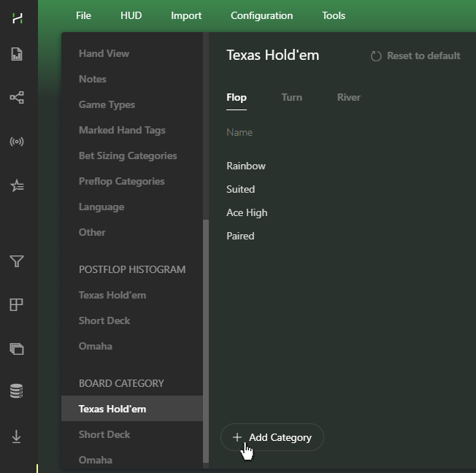Image resolution: width=476 pixels, height=473 pixels.
Task: Select Omaha under Board Category
Action: (96, 460)
